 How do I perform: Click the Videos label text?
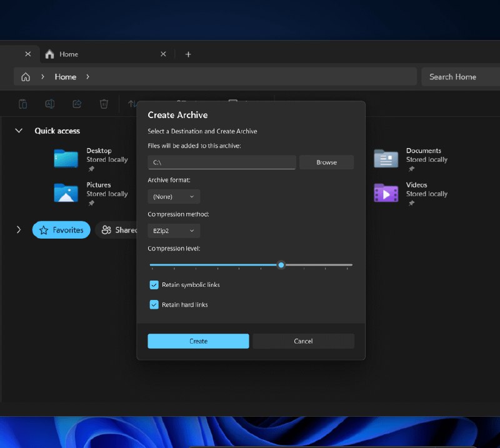[416, 184]
